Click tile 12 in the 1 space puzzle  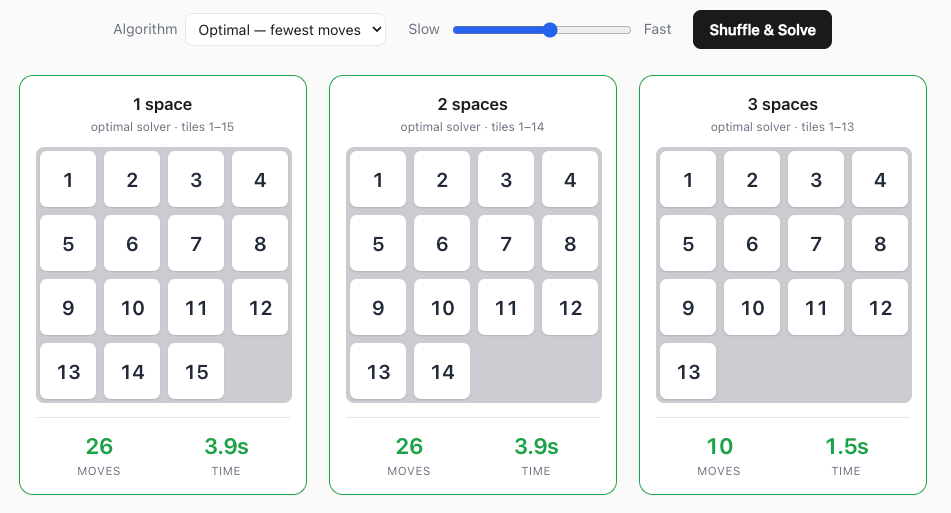(260, 307)
